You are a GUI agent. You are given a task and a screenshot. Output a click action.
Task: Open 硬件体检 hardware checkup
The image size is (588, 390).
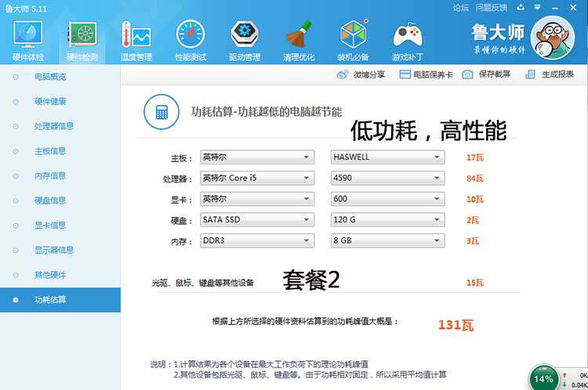coord(27,41)
